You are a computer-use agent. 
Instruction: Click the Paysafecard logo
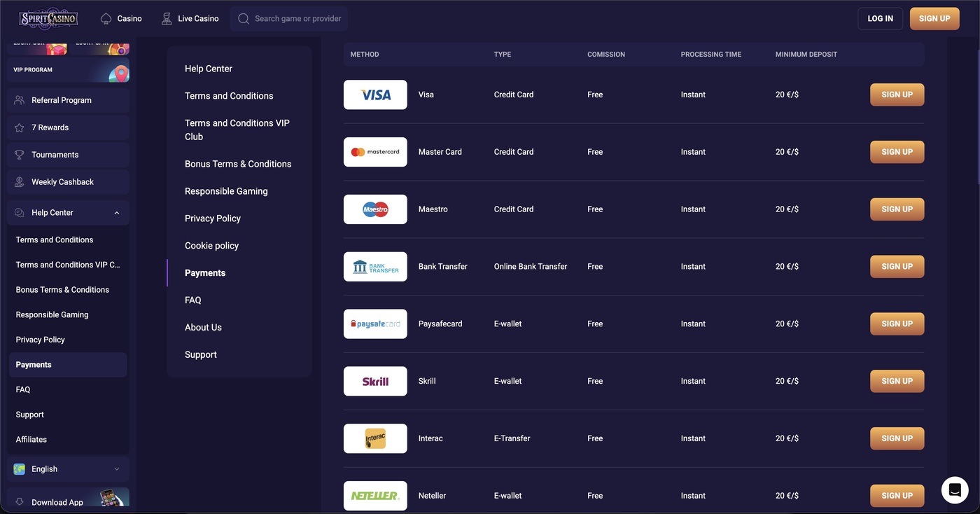pyautogui.click(x=375, y=324)
